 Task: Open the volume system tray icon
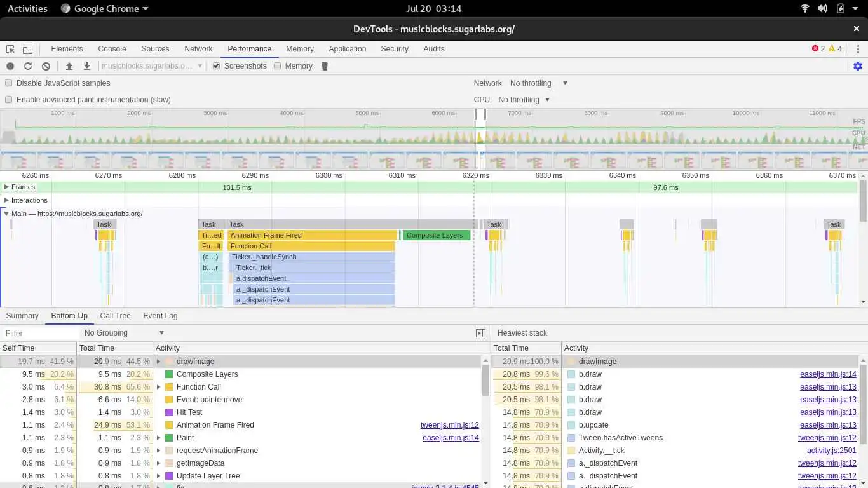[822, 9]
